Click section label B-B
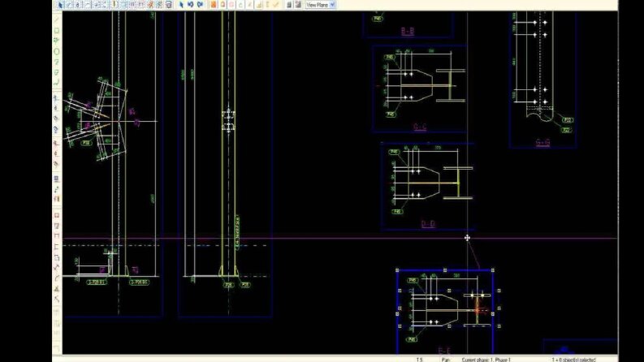The image size is (644, 362). pyautogui.click(x=408, y=31)
